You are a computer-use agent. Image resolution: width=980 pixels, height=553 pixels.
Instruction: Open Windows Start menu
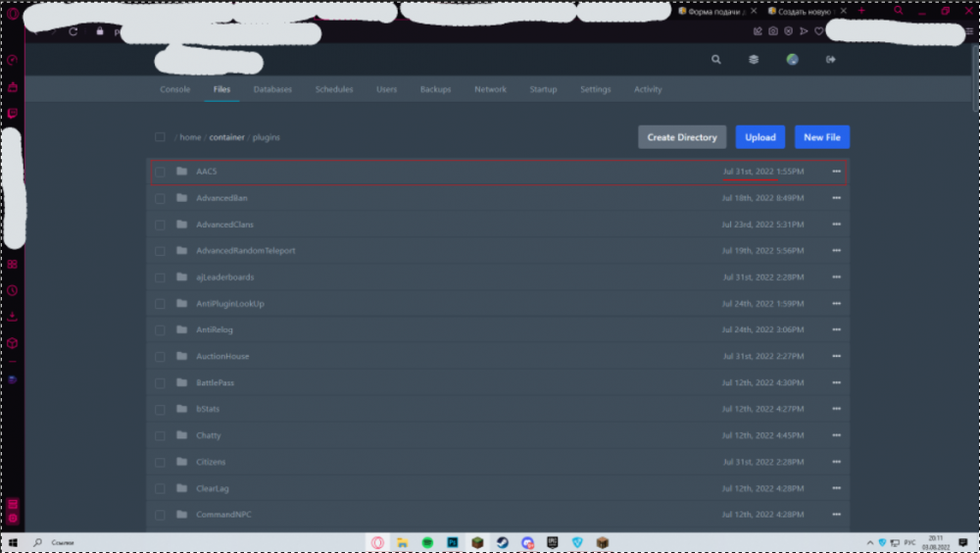coord(13,542)
